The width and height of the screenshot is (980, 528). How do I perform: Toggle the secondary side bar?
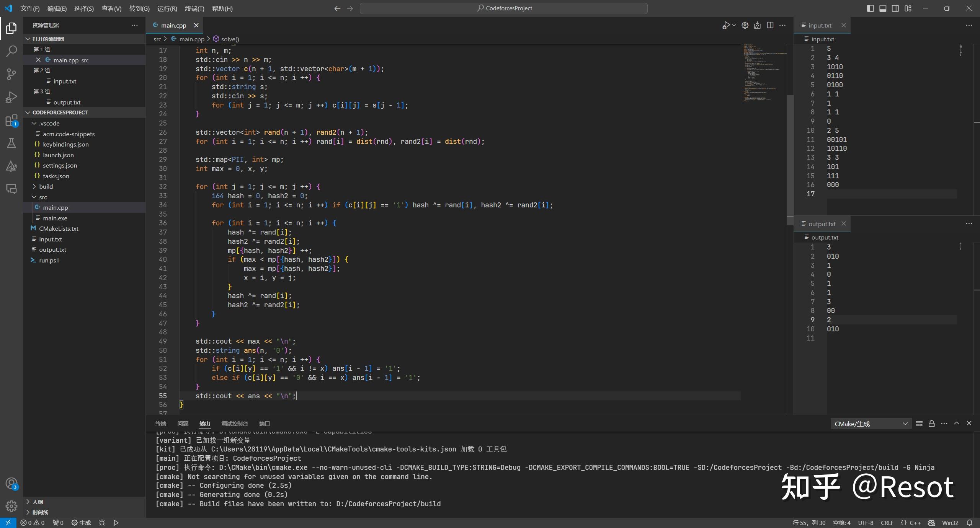895,8
